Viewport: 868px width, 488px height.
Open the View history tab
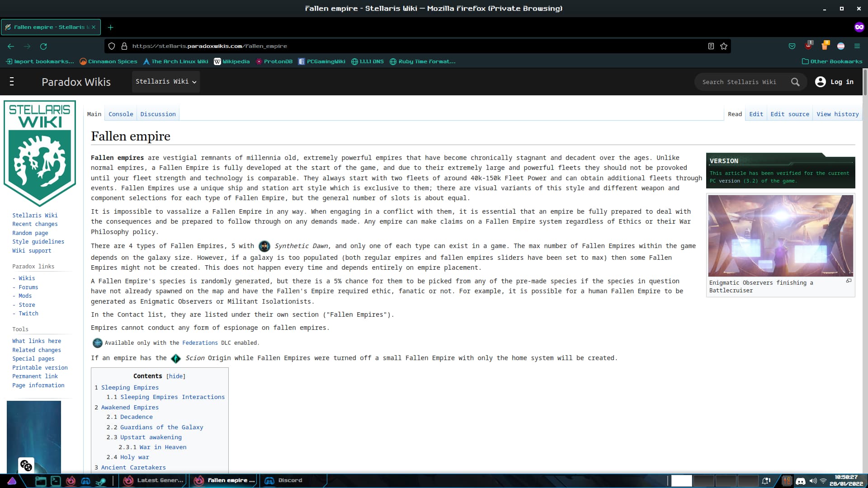[x=837, y=114]
